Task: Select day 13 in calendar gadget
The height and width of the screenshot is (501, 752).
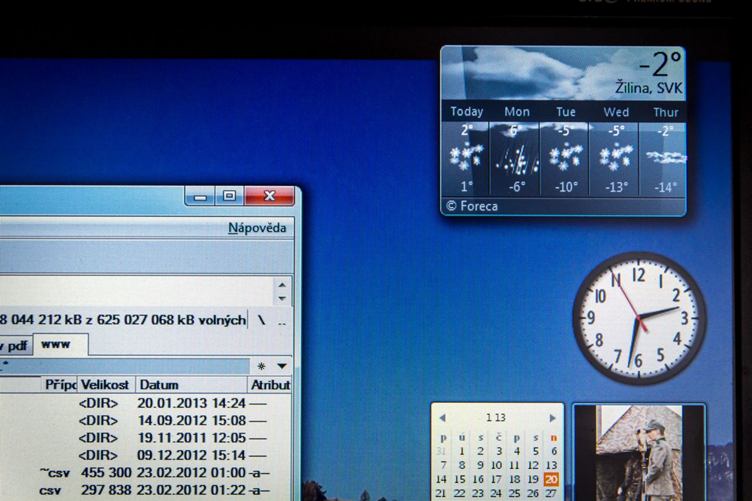Action: point(552,465)
